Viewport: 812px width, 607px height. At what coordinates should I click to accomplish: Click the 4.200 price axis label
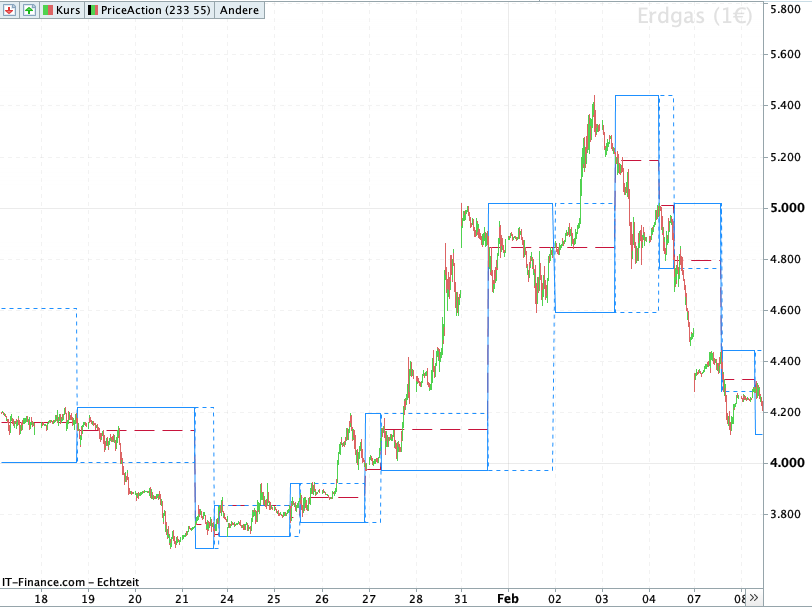(785, 412)
